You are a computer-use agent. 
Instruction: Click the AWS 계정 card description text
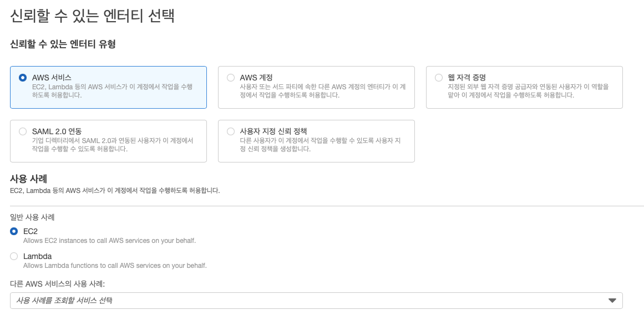(x=323, y=91)
